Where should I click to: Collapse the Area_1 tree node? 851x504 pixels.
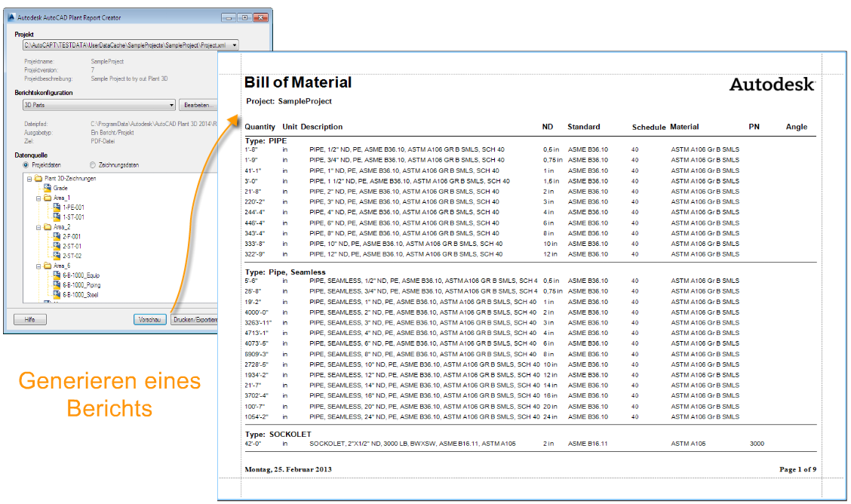pyautogui.click(x=38, y=198)
